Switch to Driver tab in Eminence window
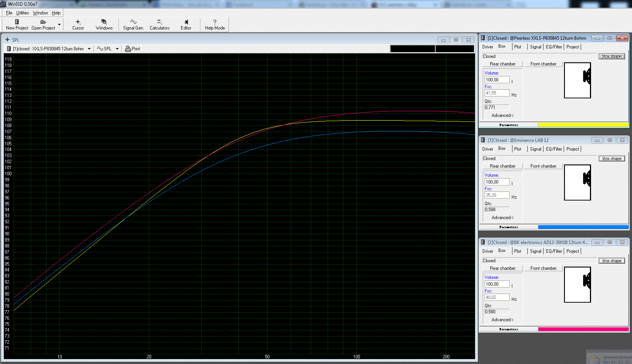632x364 pixels. pos(488,149)
